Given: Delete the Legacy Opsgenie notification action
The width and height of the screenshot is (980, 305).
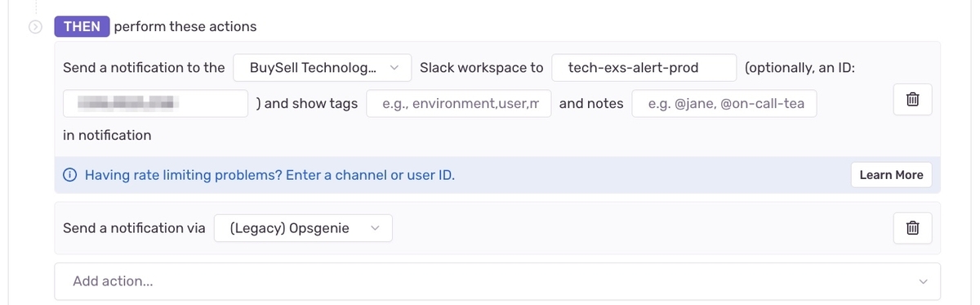Looking at the screenshot, I should (x=912, y=228).
